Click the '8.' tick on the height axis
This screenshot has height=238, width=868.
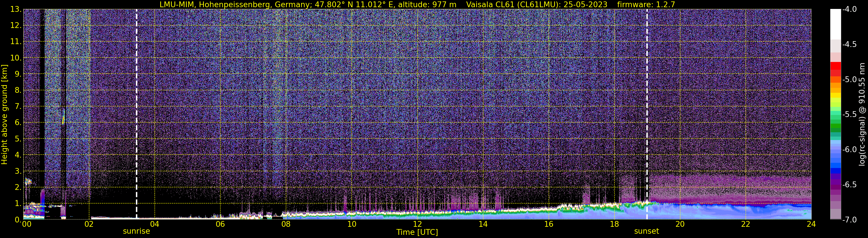18,90
